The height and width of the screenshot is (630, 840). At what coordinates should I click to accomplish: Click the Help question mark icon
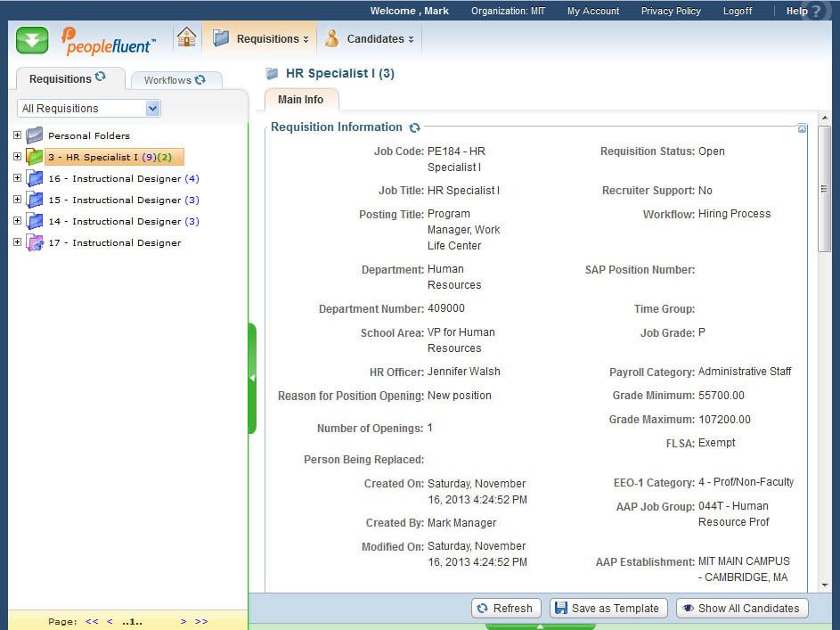816,12
